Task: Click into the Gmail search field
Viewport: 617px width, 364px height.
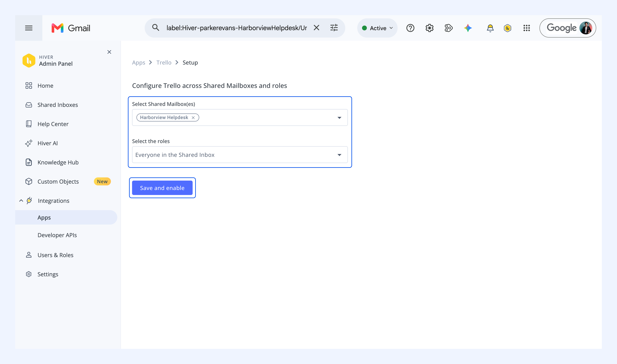Action: tap(237, 28)
